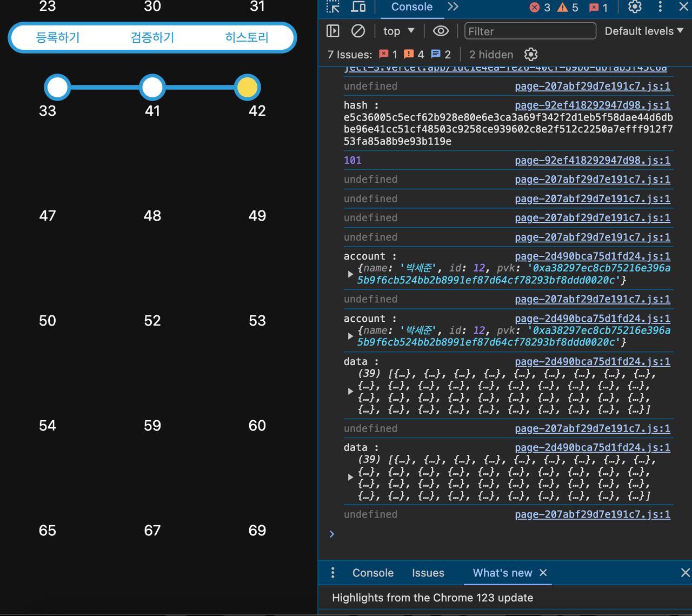The image size is (692, 616).
Task: Open DevTools settings gear
Action: click(x=635, y=6)
